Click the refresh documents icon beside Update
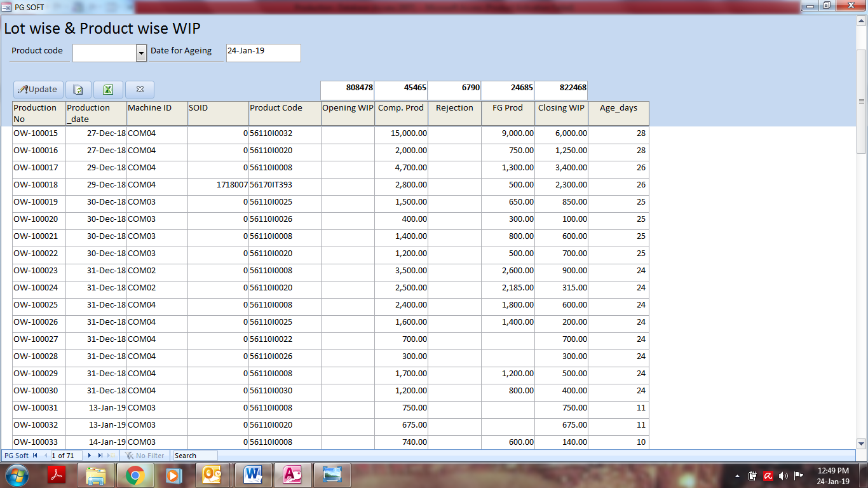 [x=78, y=90]
